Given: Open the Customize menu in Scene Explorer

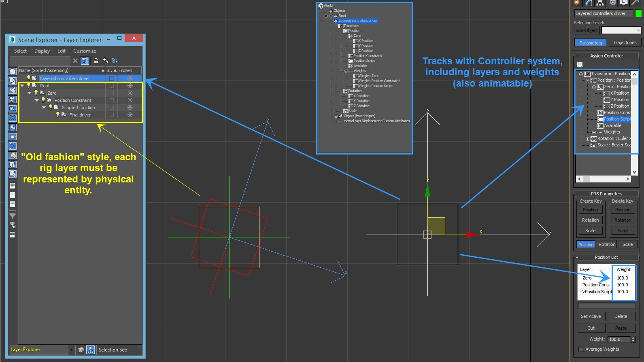Looking at the screenshot, I should (x=85, y=51).
